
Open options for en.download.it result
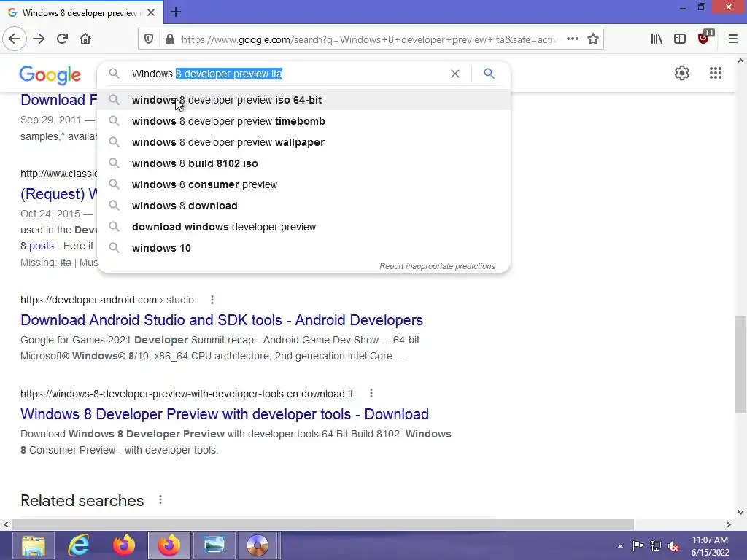tap(371, 393)
